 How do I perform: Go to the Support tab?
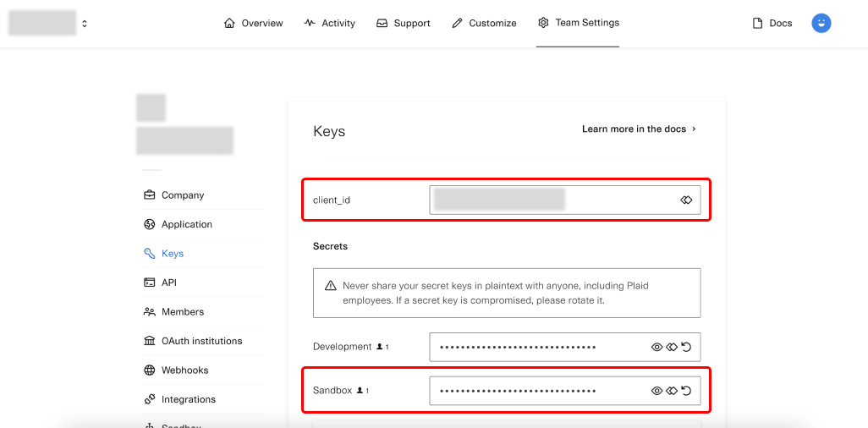tap(404, 23)
